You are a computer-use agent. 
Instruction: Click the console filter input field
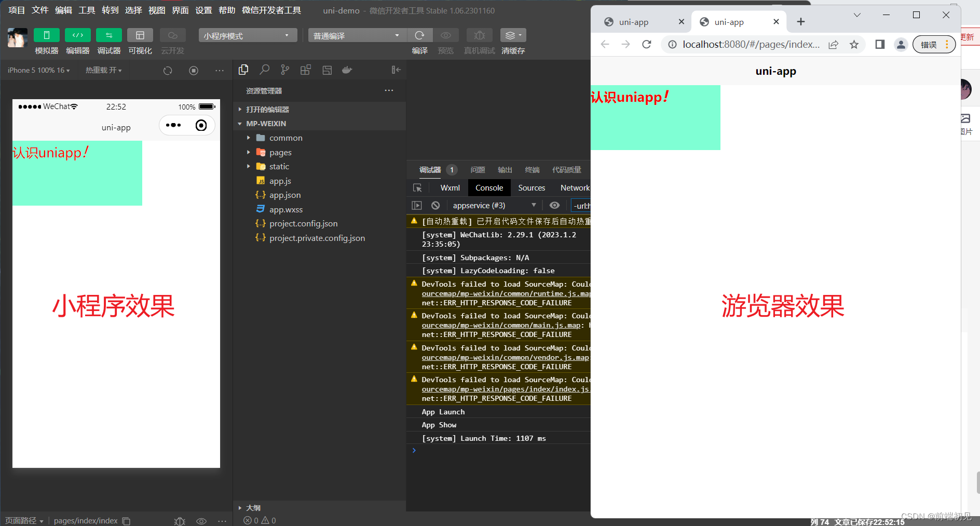[x=581, y=206]
